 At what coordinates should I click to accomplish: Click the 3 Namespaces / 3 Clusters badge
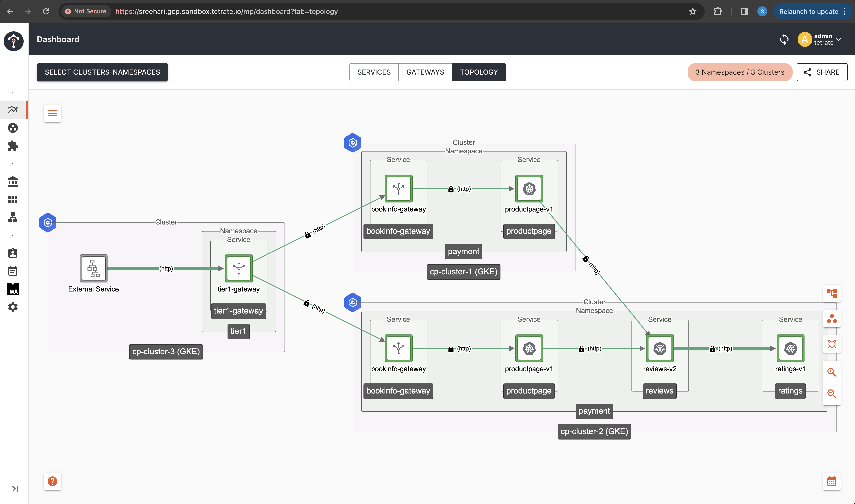pyautogui.click(x=740, y=72)
